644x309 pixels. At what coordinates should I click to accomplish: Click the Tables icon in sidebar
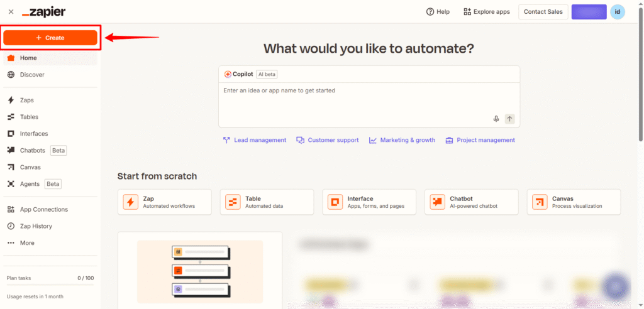(x=11, y=117)
